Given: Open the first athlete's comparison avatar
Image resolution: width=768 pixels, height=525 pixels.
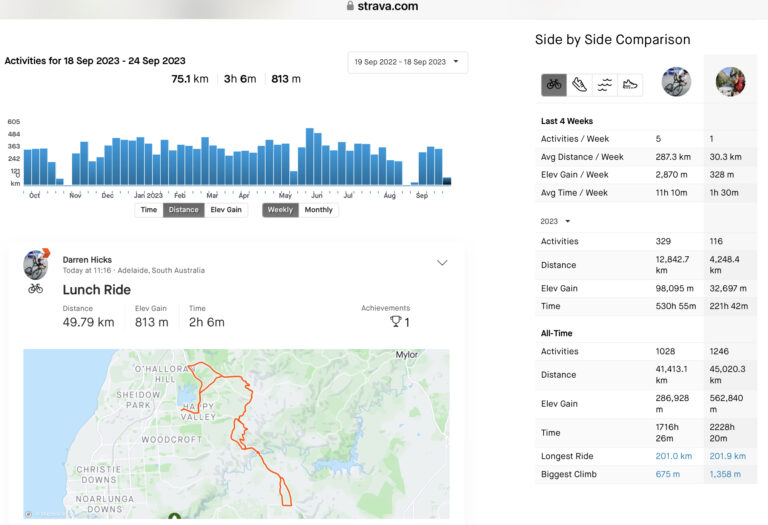Looking at the screenshot, I should pos(677,82).
